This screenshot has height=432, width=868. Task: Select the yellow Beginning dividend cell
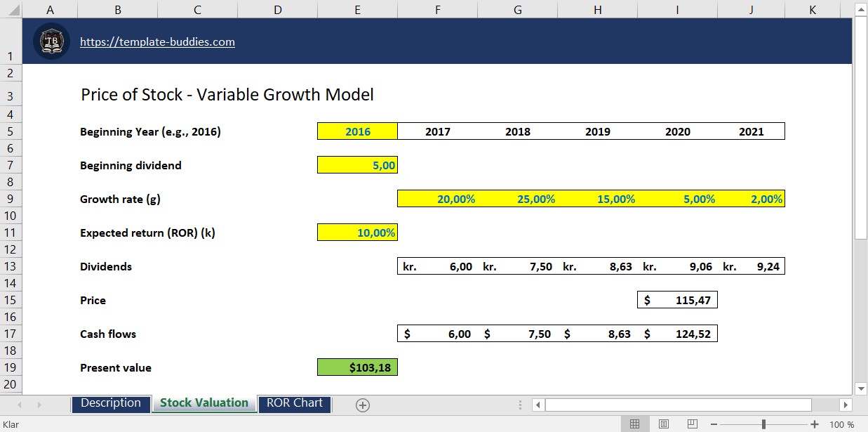357,164
